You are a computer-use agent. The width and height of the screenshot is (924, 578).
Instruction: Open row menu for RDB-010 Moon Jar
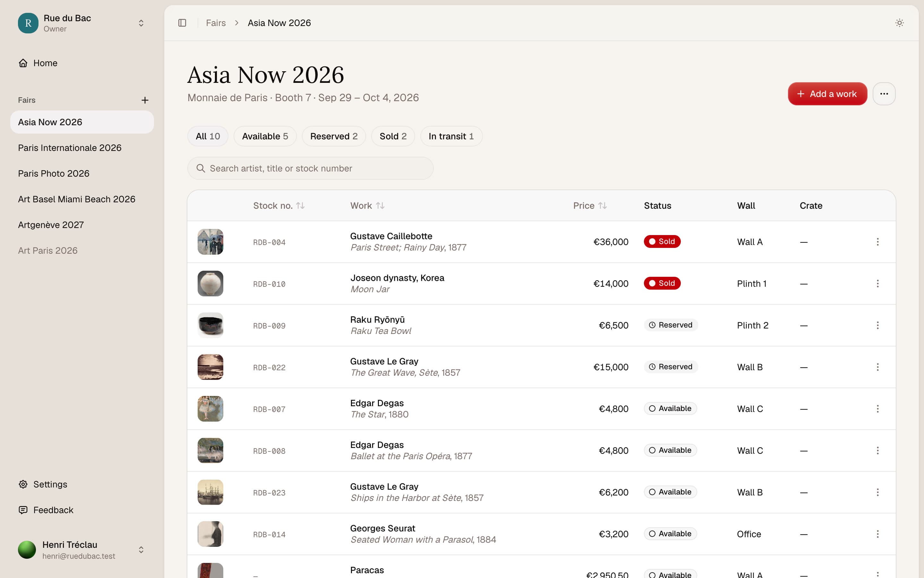click(877, 284)
